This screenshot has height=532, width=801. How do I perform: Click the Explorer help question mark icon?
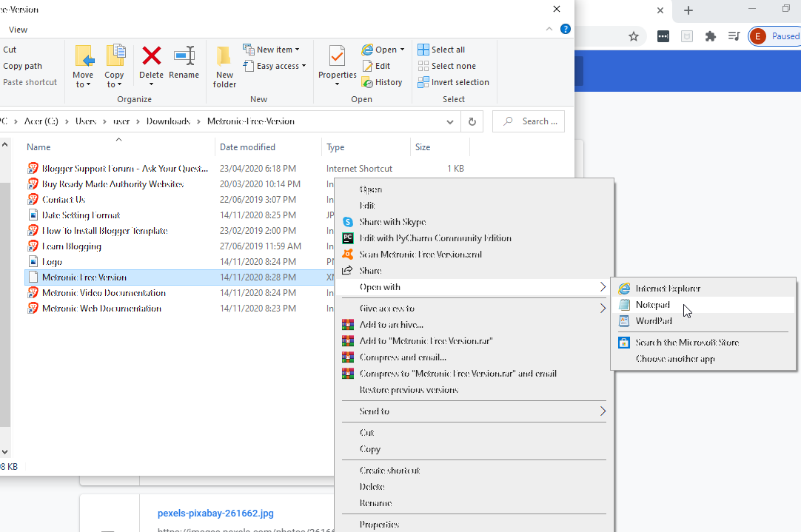point(566,29)
